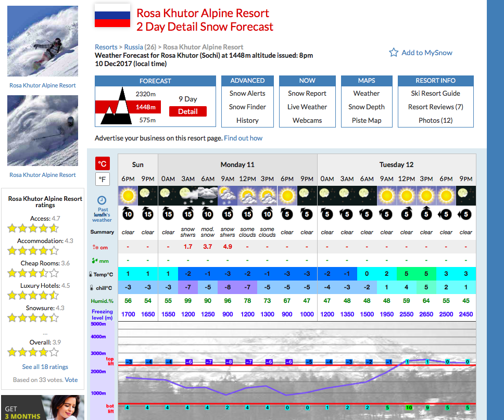Click caption link under the second skier photo

tap(42, 175)
